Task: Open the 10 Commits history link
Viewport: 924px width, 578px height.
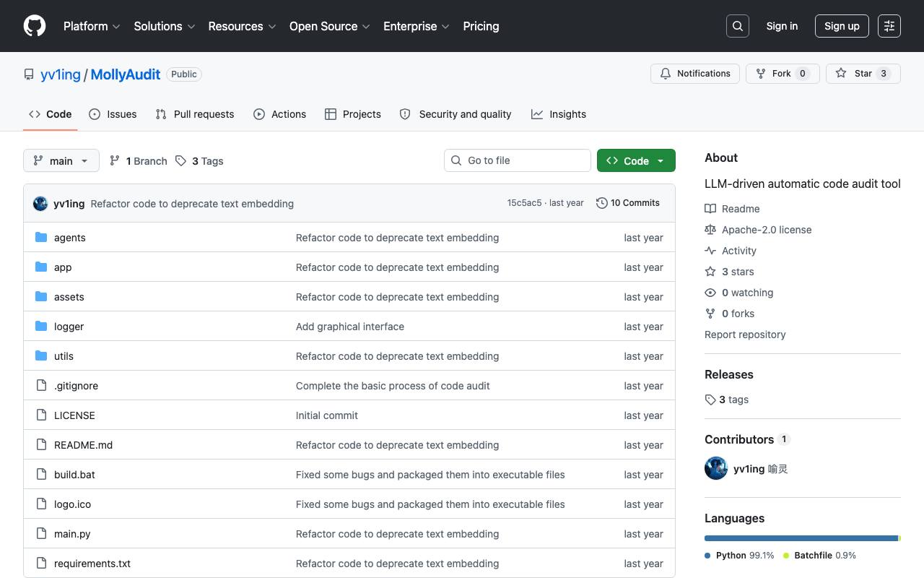Action: point(628,203)
